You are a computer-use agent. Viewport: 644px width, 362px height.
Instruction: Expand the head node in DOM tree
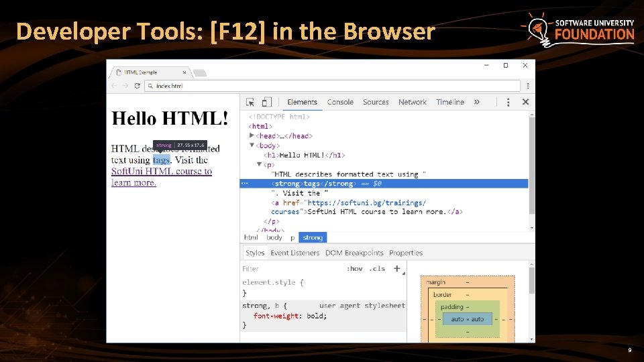click(x=252, y=135)
